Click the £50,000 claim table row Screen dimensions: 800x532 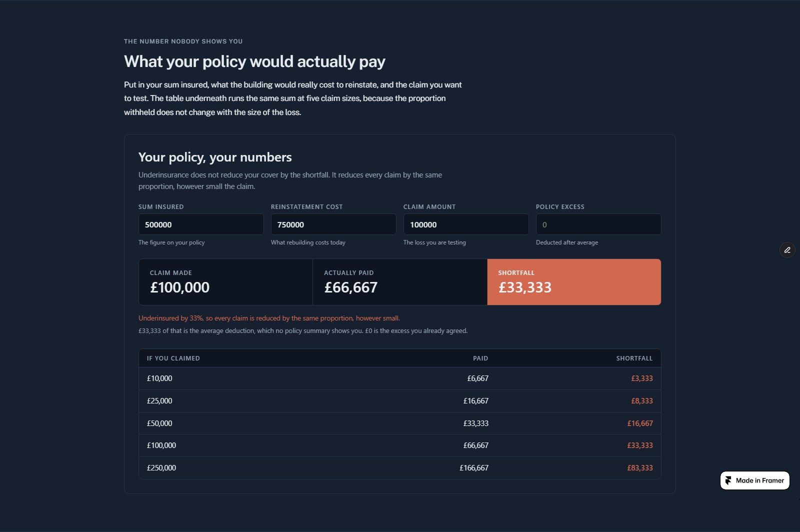400,423
